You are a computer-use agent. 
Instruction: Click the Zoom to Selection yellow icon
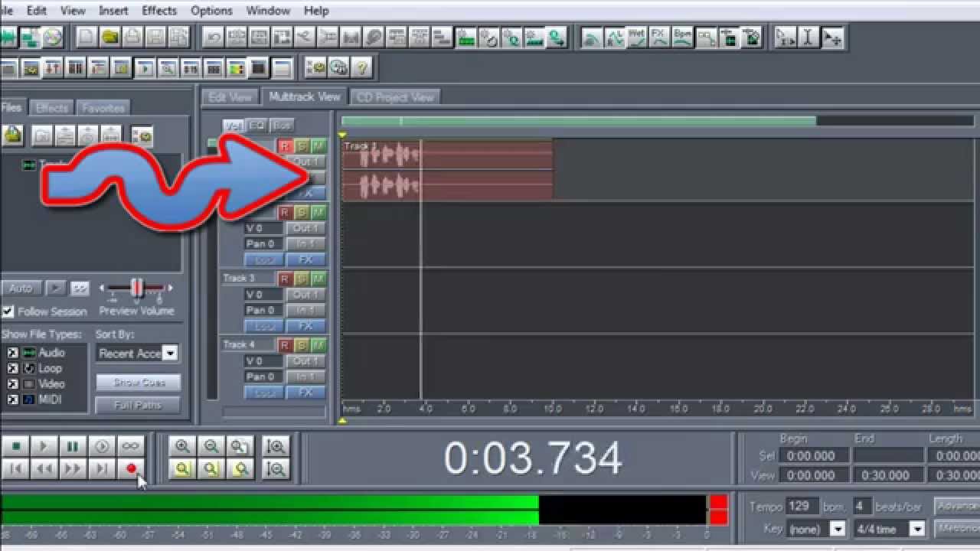click(182, 469)
